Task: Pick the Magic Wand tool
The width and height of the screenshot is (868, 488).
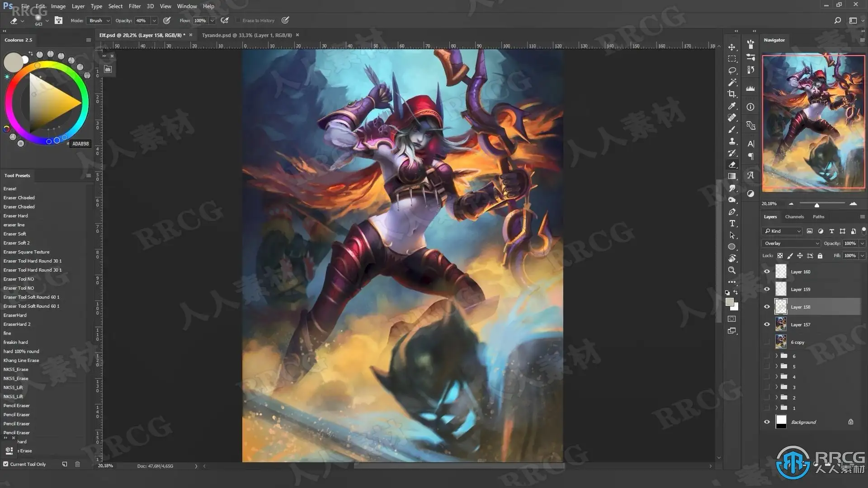Action: point(732,82)
